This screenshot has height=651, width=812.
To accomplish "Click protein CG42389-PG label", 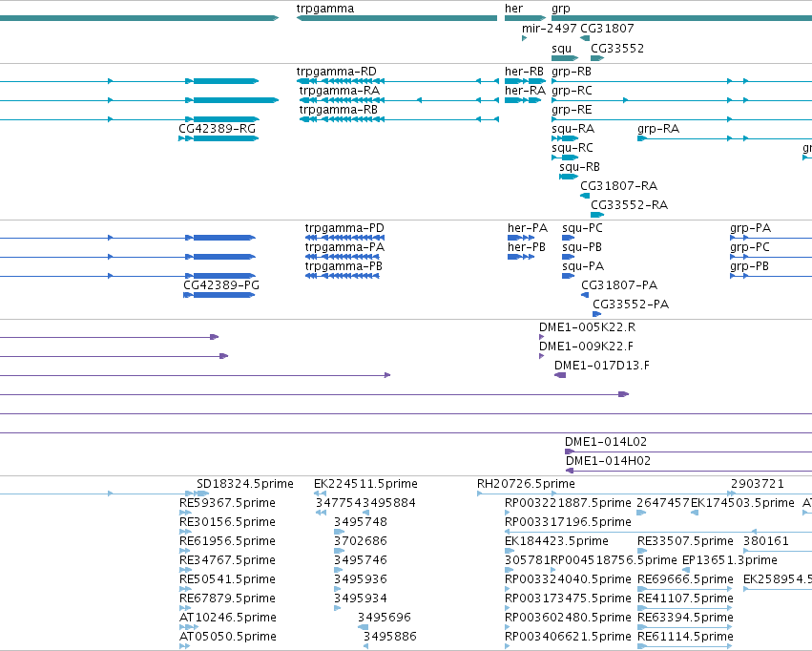I will click(221, 285).
